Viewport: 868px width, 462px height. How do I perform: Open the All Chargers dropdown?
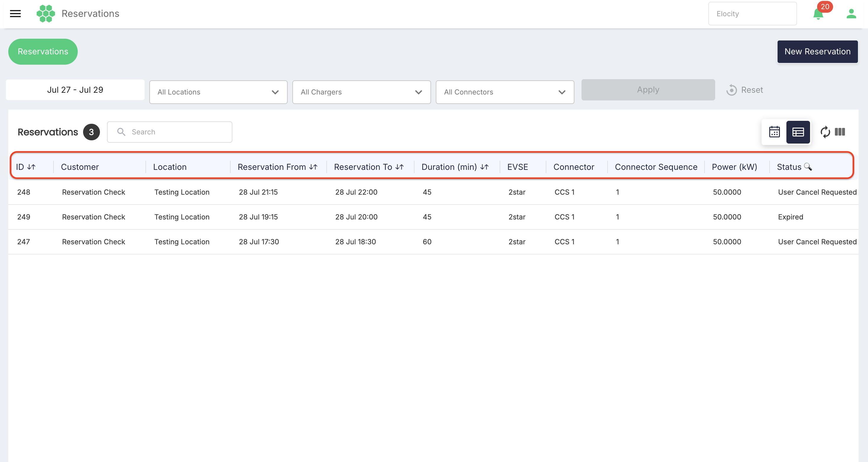[x=362, y=92]
